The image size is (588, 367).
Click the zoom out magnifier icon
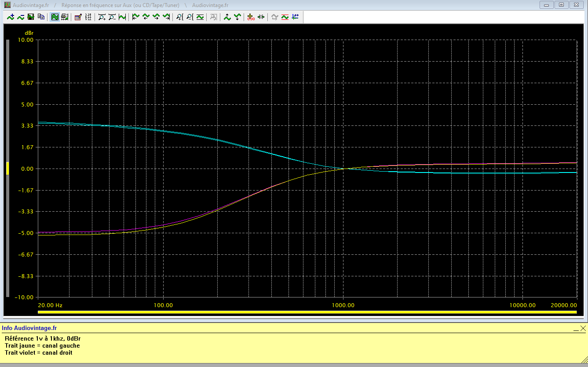[112, 17]
